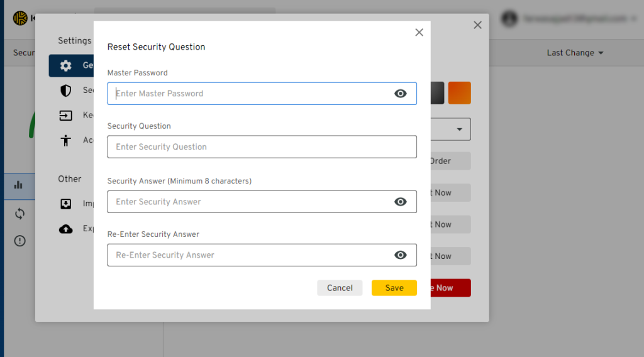Open Accessibility settings via the person icon
The width and height of the screenshot is (644, 357).
point(65,141)
